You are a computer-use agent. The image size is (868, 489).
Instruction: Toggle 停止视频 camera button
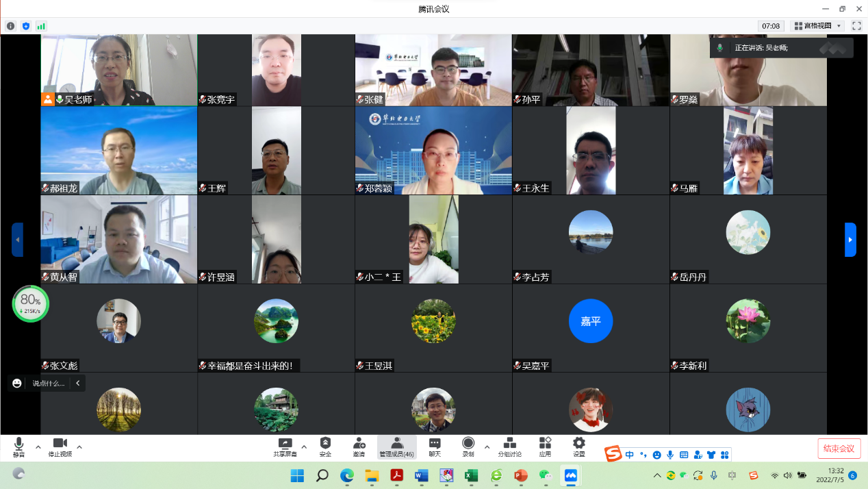point(60,447)
